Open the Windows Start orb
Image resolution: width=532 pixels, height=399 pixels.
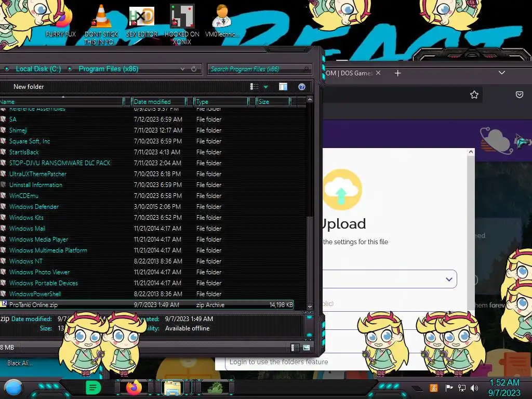14,389
